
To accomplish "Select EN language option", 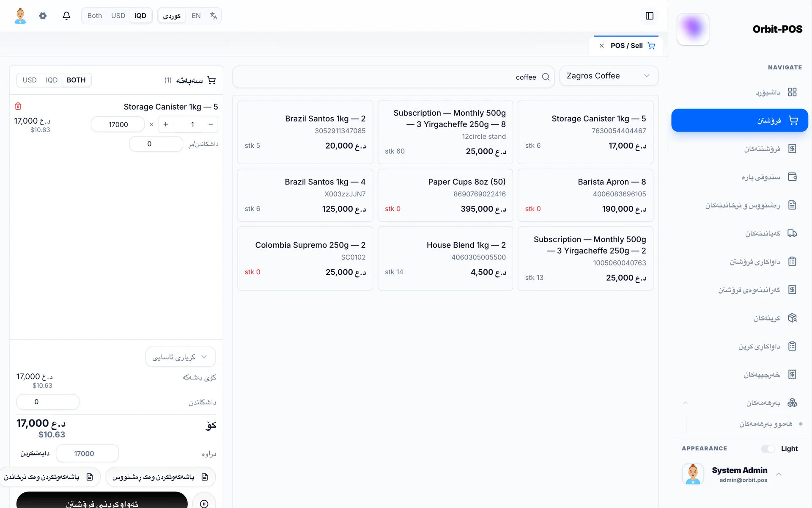I will tap(196, 16).
